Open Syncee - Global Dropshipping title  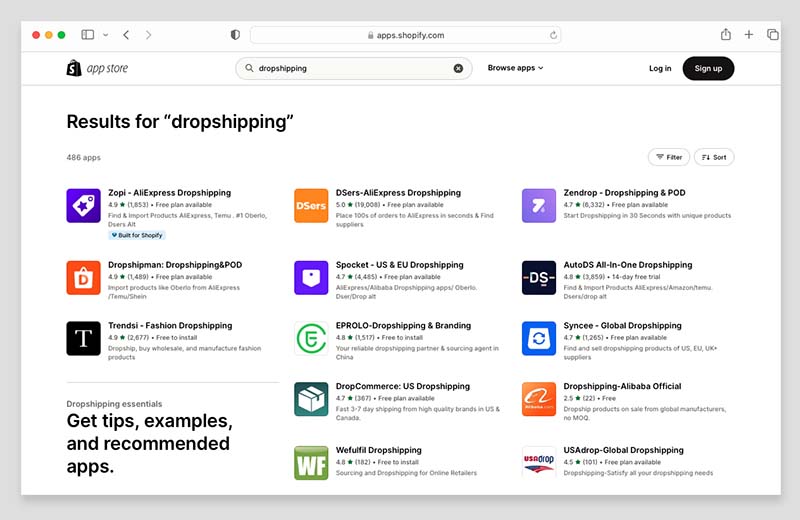tap(622, 326)
